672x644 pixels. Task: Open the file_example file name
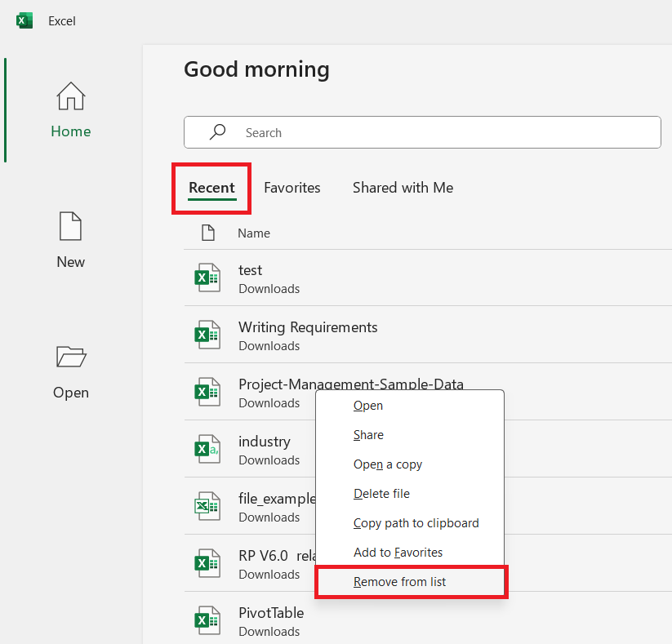point(277,499)
